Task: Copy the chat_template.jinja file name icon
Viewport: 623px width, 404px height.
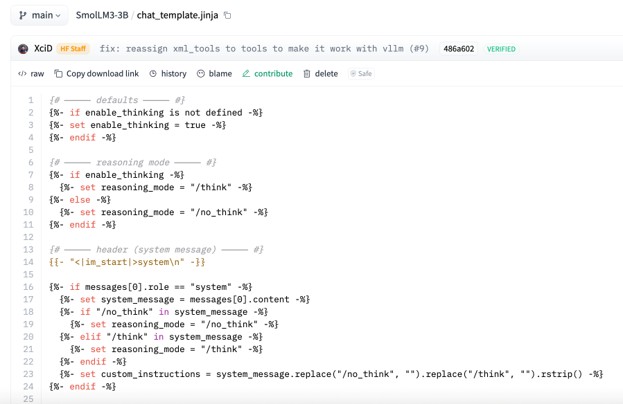Action: click(x=227, y=16)
